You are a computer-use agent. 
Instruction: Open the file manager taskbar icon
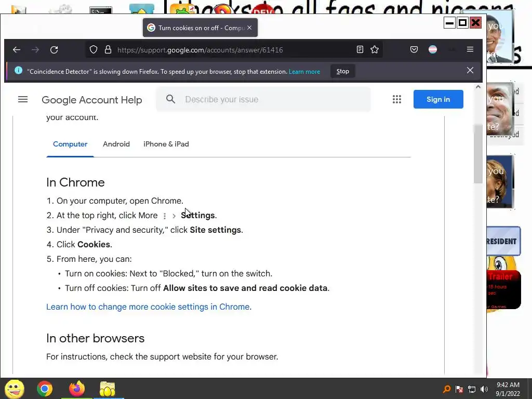(108, 389)
